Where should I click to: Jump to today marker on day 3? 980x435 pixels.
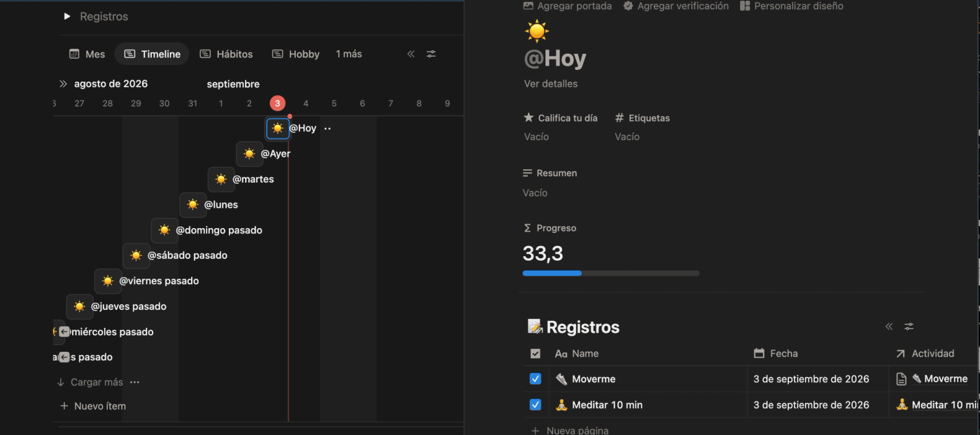(277, 104)
